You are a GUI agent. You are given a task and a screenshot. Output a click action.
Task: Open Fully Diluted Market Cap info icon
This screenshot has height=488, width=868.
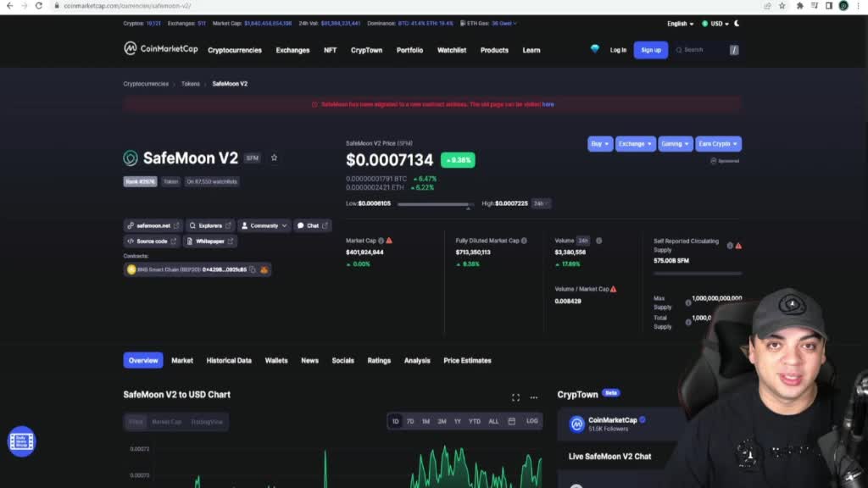click(x=524, y=241)
